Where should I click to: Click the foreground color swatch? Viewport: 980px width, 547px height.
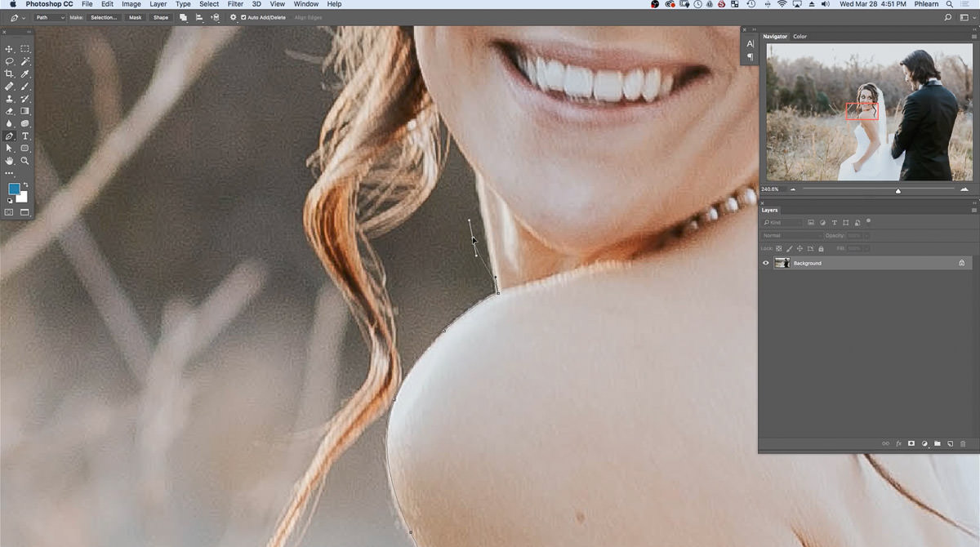click(x=13, y=188)
